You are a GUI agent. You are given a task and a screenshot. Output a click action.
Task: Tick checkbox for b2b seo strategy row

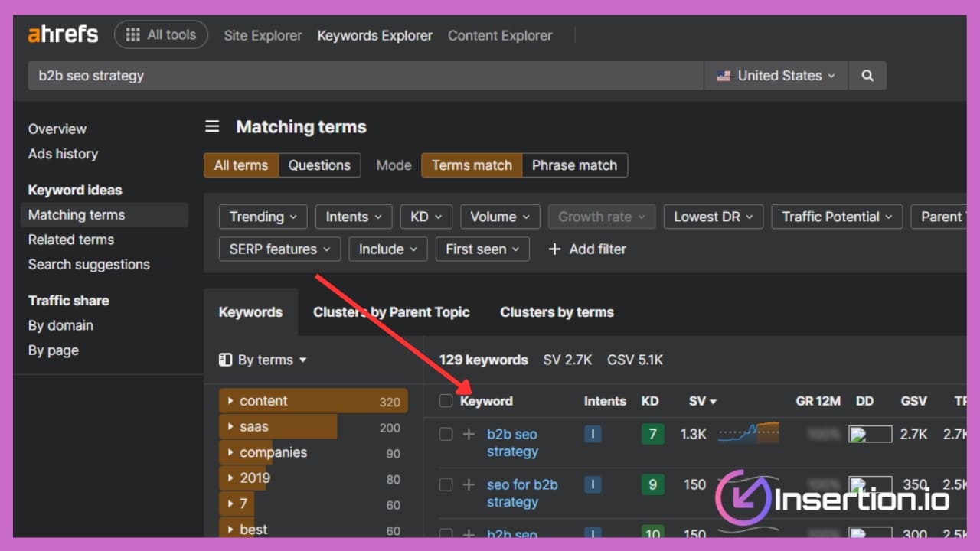click(x=446, y=434)
